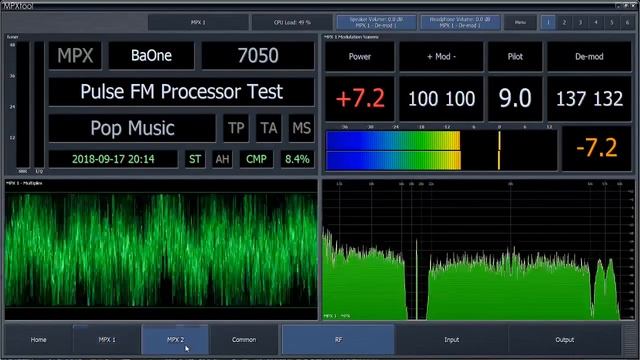Open the Home tab
The image size is (640, 360).
[x=38, y=340]
